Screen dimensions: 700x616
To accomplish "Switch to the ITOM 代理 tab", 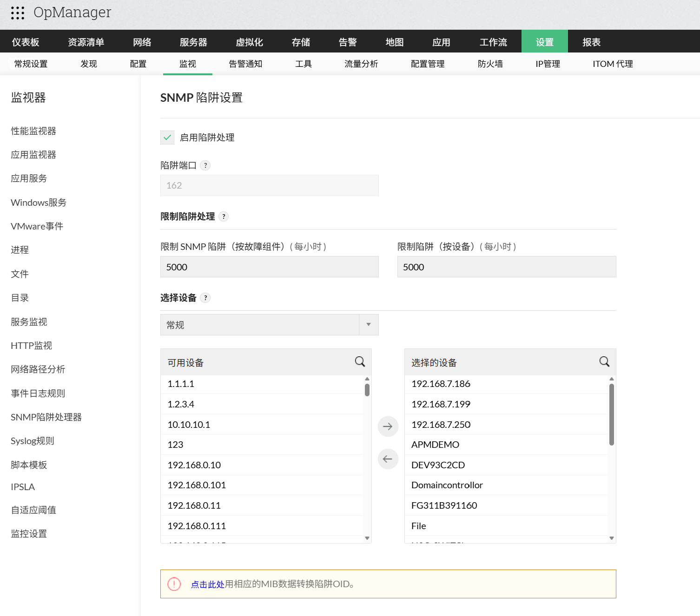I will [613, 64].
